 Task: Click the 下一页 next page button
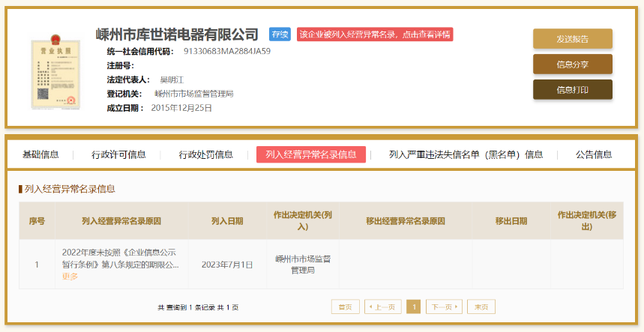[x=444, y=307]
